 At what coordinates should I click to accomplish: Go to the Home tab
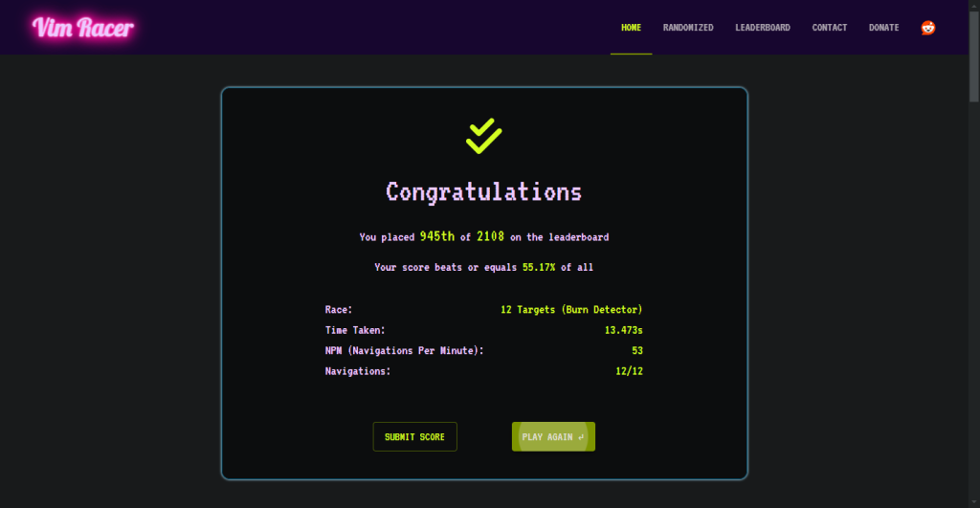(x=632, y=28)
